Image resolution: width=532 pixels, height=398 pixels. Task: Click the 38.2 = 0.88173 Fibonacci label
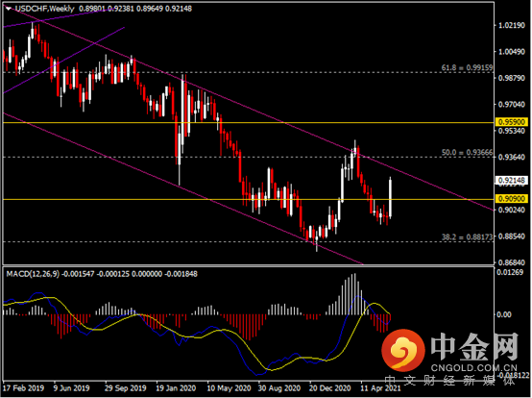(467, 237)
